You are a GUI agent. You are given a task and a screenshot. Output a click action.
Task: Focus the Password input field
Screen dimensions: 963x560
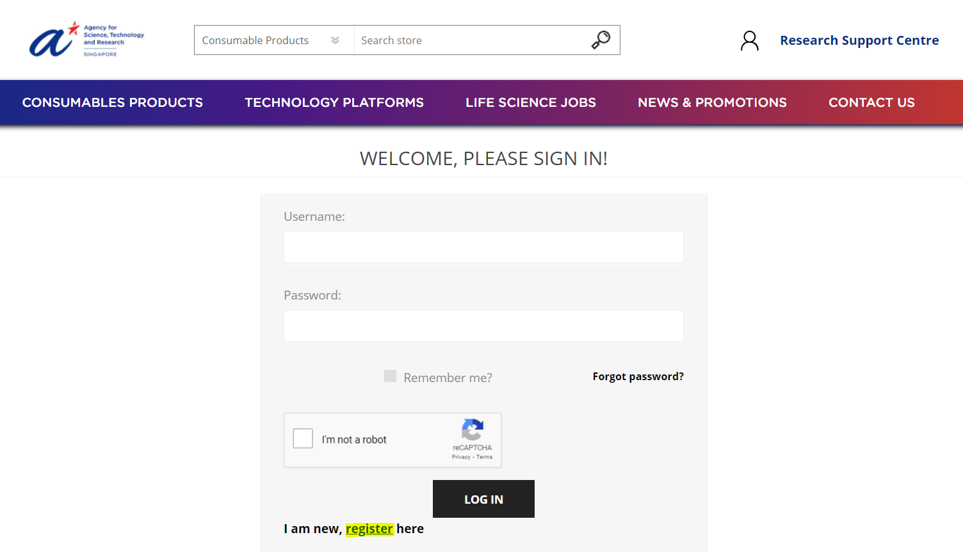pos(483,326)
